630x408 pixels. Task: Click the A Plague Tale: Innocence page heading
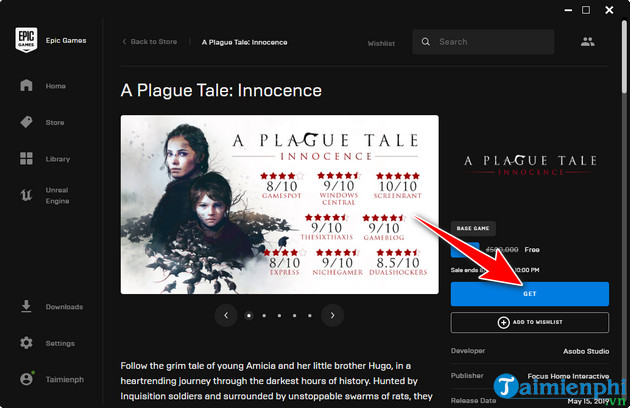[x=221, y=90]
